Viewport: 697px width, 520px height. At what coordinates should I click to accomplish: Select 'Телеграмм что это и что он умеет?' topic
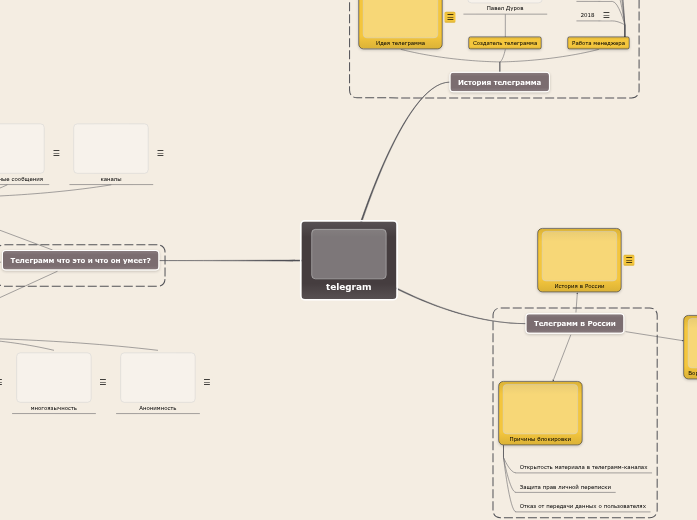[81, 261]
